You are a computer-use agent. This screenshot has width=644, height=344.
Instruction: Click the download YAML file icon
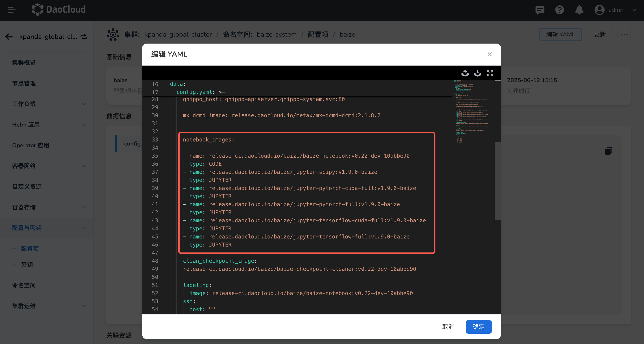tap(477, 73)
